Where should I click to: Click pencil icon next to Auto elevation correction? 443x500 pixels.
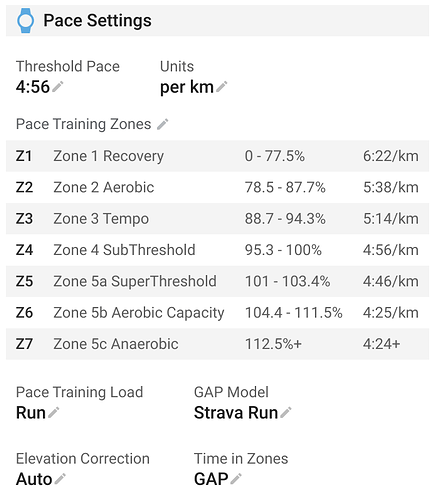60,479
